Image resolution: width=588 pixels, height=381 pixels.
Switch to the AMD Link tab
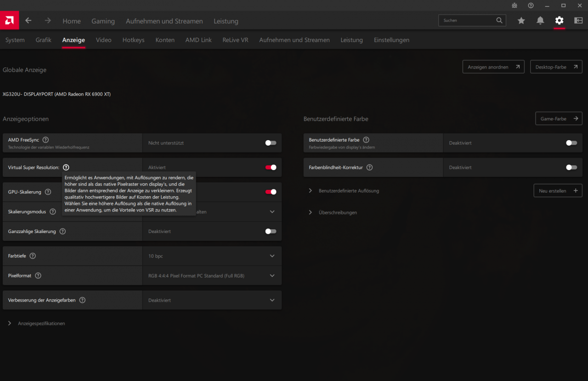point(198,40)
